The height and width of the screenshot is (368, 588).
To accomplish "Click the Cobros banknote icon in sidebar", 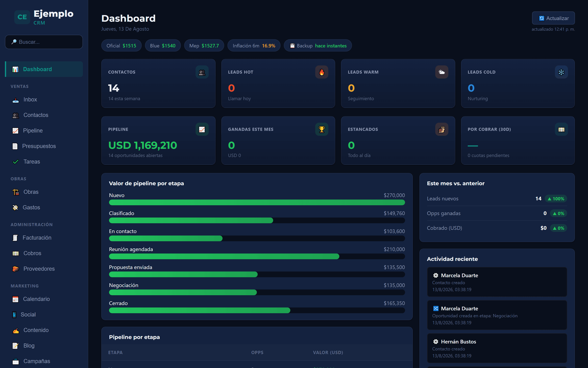I will [x=16, y=253].
